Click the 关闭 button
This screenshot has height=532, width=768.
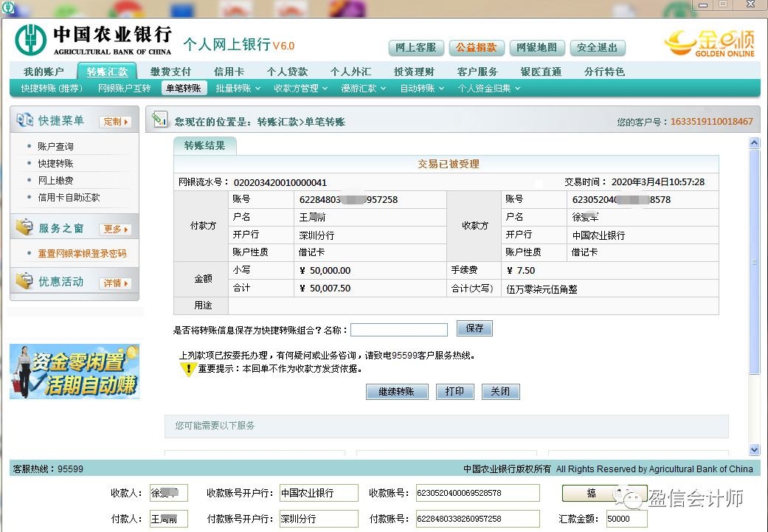[501, 391]
